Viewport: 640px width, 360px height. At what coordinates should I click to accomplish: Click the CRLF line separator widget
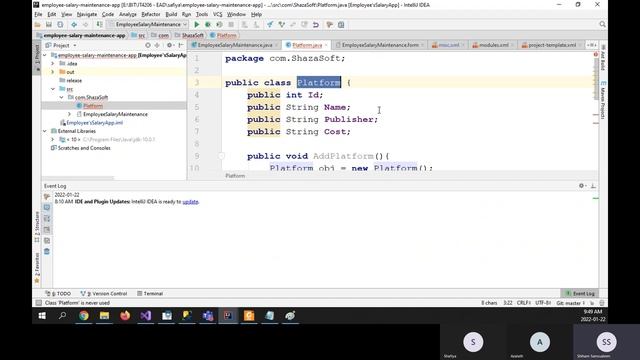pyautogui.click(x=524, y=303)
